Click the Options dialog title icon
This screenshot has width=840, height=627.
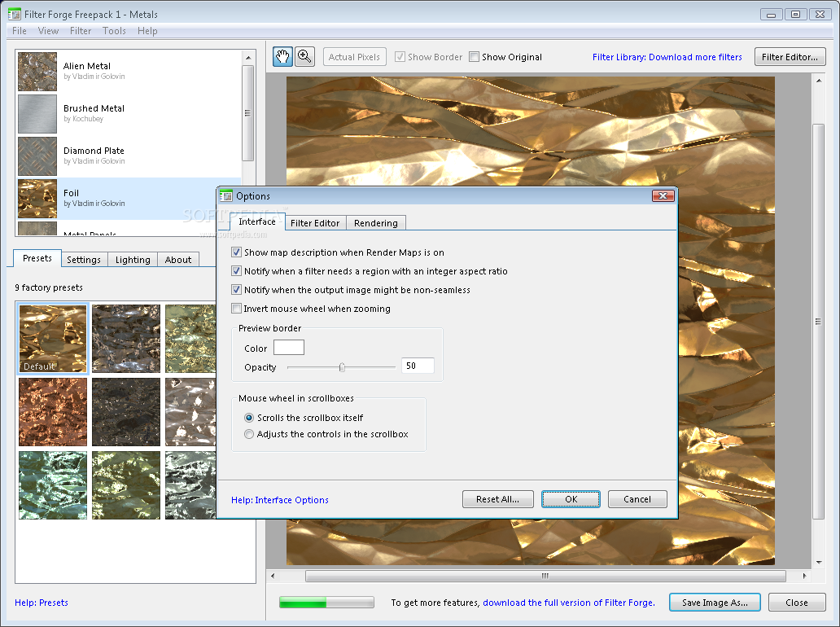click(x=225, y=195)
